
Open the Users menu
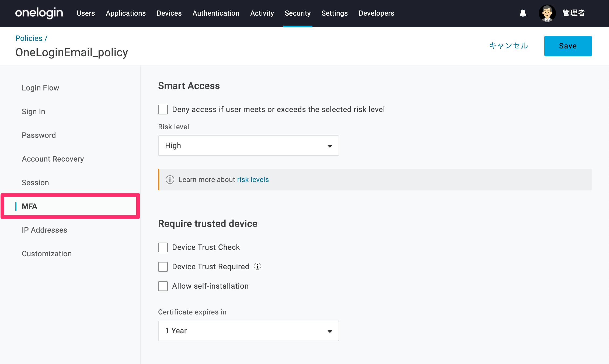point(86,13)
